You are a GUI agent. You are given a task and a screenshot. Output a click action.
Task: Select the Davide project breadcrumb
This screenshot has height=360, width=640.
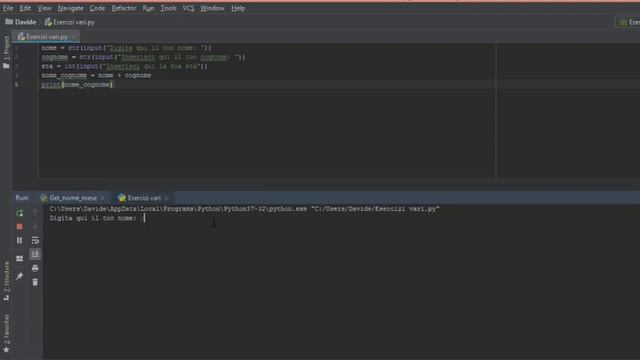click(x=21, y=22)
